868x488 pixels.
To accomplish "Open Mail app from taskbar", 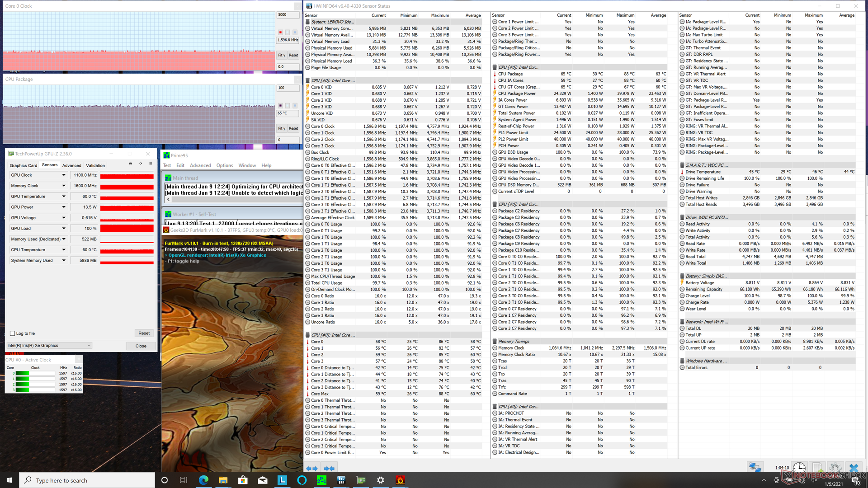I will pyautogui.click(x=263, y=480).
